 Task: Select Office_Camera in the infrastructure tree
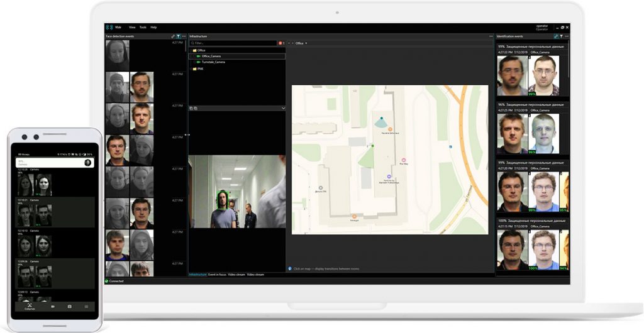[x=211, y=56]
